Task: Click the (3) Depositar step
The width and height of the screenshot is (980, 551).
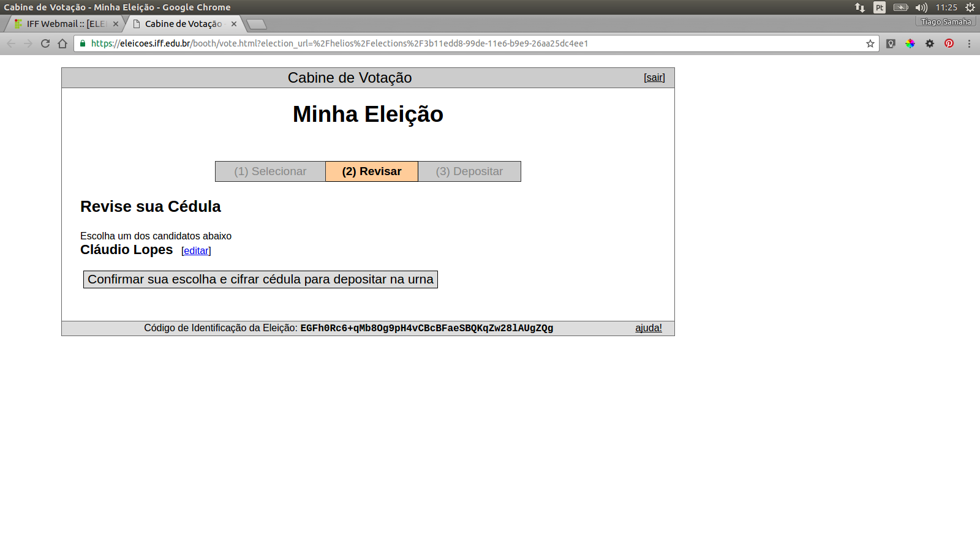Action: pos(469,171)
